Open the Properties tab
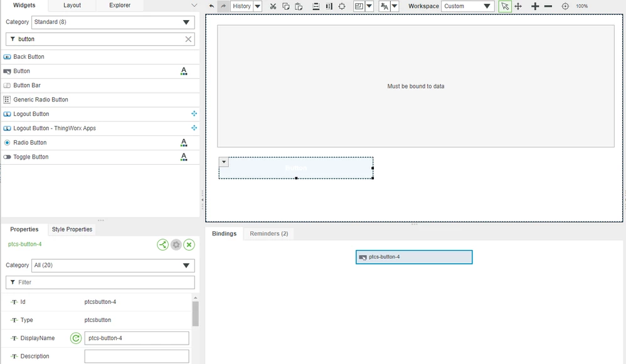Image resolution: width=626 pixels, height=364 pixels. pos(24,229)
